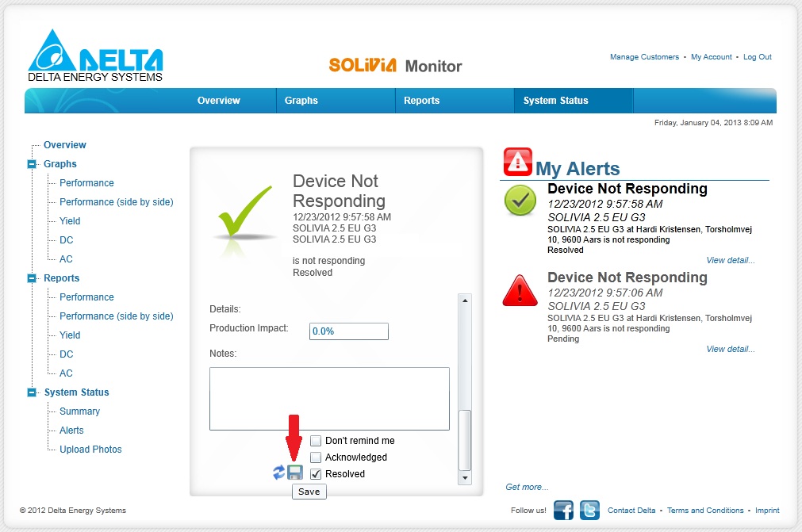Click the 'Pending' status text
Image resolution: width=802 pixels, height=532 pixels.
click(563, 339)
